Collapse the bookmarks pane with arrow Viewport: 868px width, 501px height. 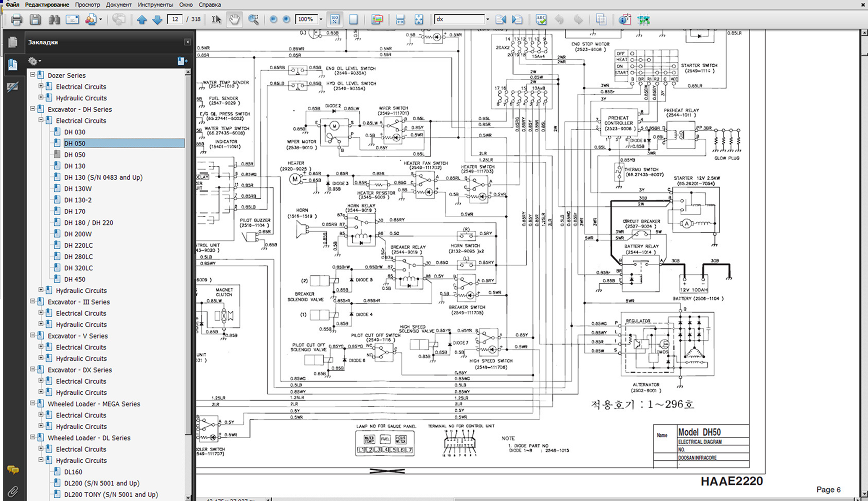coord(187,42)
